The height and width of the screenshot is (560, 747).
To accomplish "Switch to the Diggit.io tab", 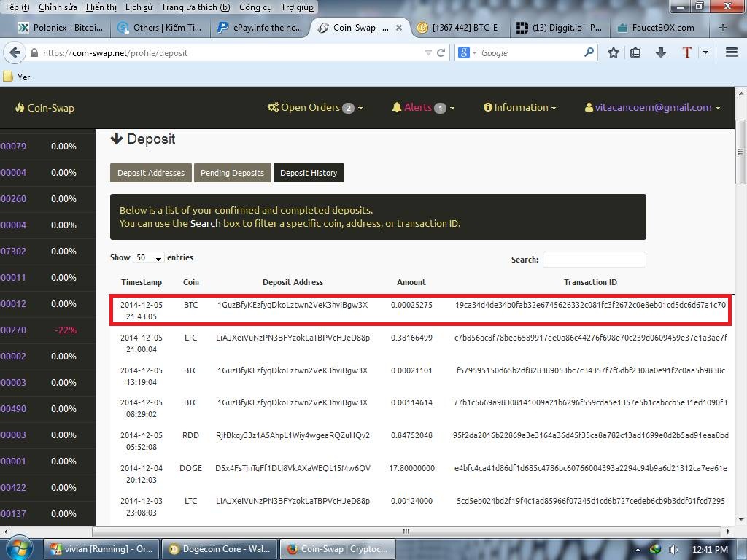I will click(x=559, y=28).
